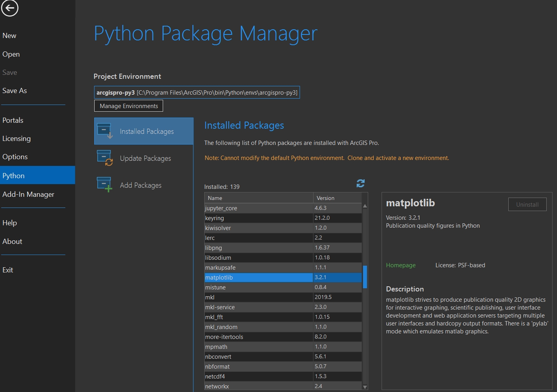Click the Uninstall button for matplotlib
The image size is (557, 392).
(x=527, y=204)
